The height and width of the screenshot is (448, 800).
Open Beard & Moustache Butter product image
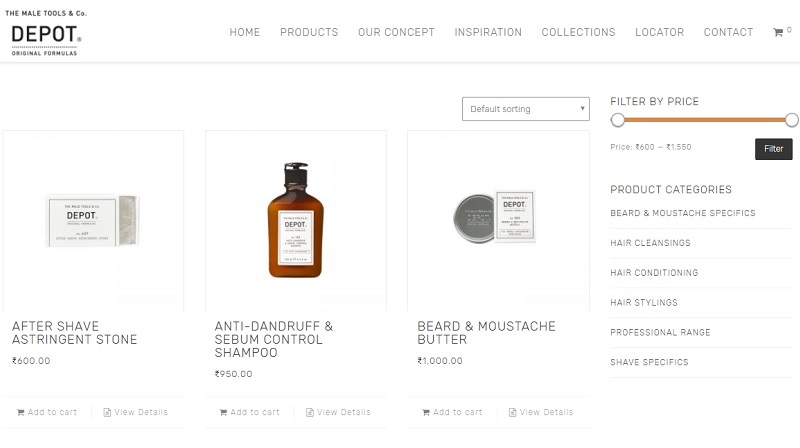[x=497, y=218]
